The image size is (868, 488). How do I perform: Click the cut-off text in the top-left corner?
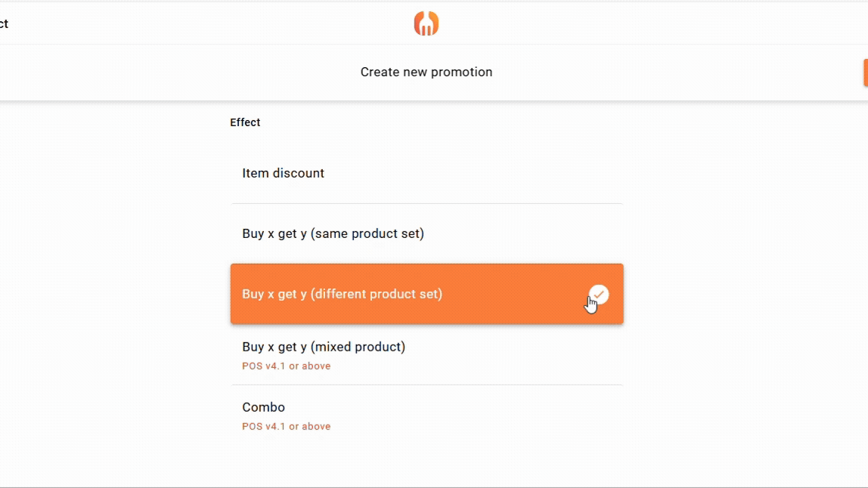pos(4,23)
